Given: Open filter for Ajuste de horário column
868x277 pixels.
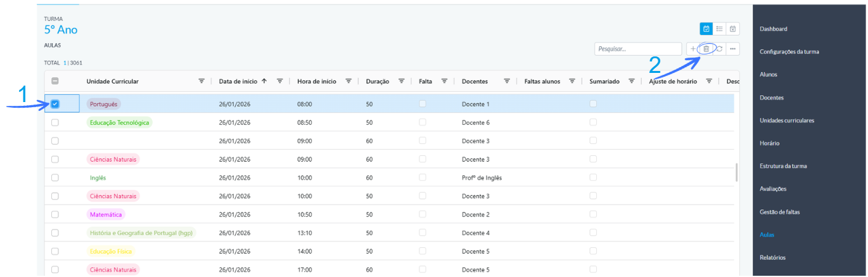Looking at the screenshot, I should click(710, 81).
